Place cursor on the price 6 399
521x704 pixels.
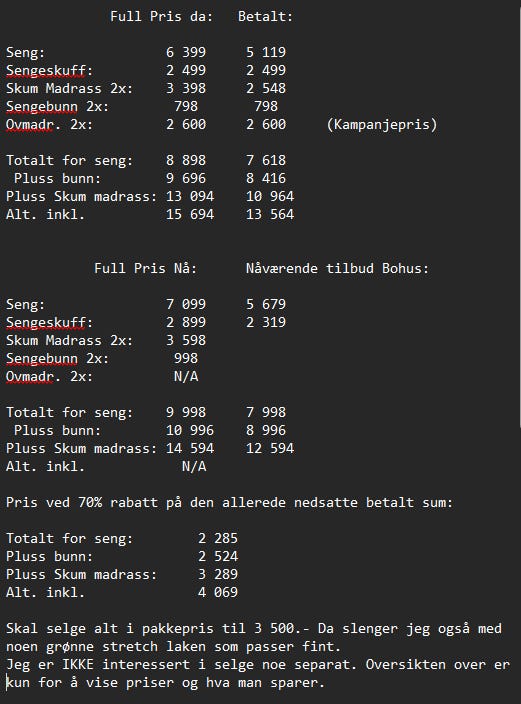tap(186, 53)
